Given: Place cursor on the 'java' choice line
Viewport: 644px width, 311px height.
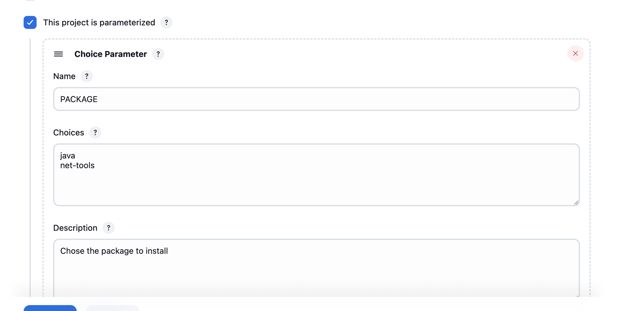Looking at the screenshot, I should click(68, 155).
